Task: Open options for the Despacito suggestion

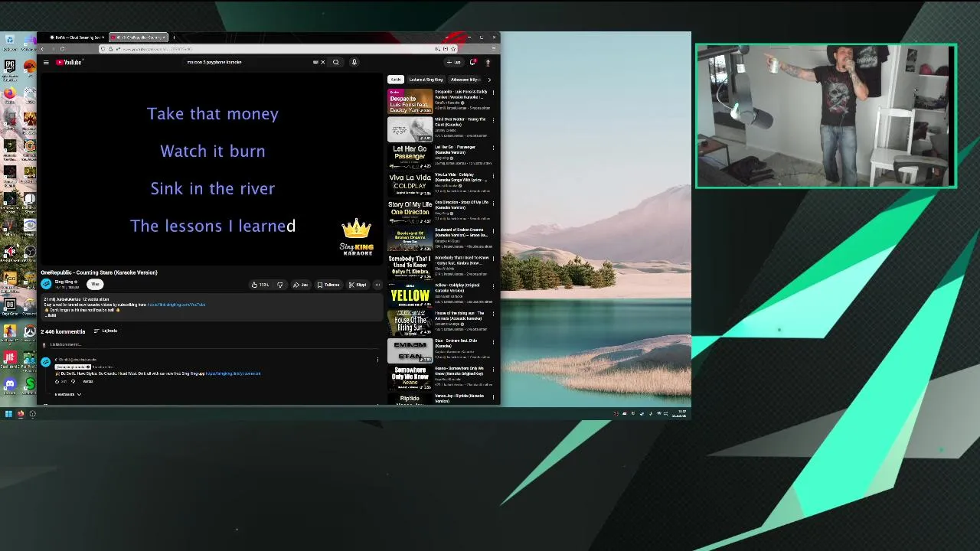Action: 493,93
